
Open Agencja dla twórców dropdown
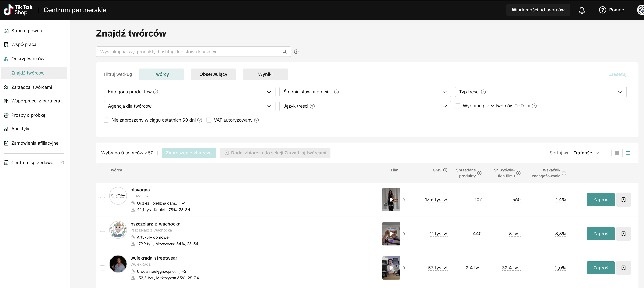coord(189,106)
